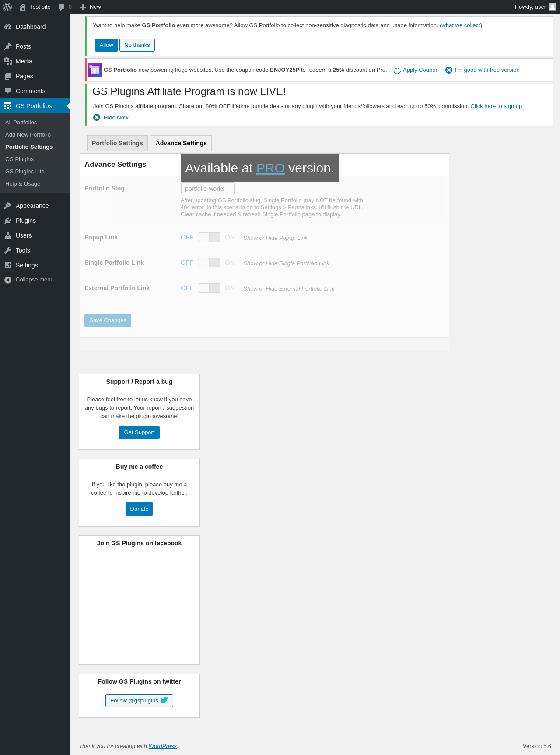
Task: Select the Advance Settings tab
Action: (x=181, y=143)
